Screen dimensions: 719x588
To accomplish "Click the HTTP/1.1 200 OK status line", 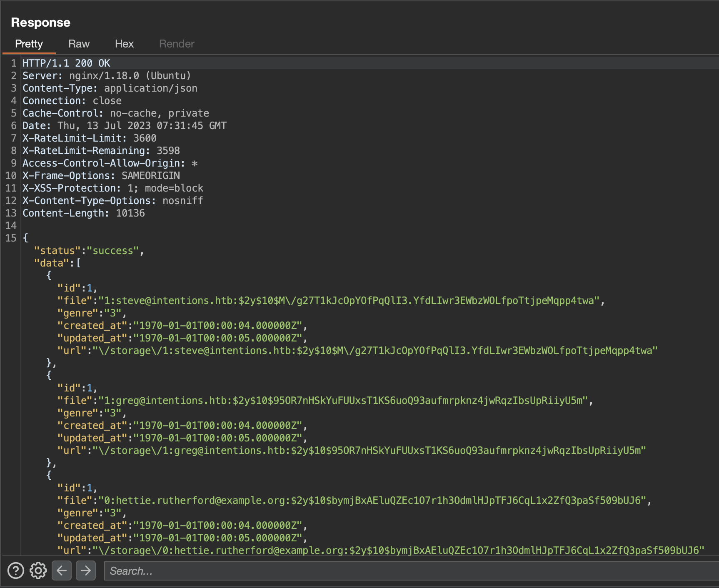I will click(66, 63).
